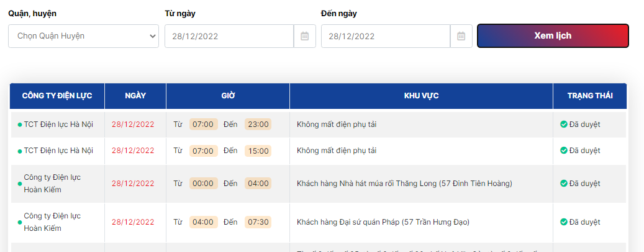Click the green check icon for 07:00–23:00 row

click(x=564, y=124)
